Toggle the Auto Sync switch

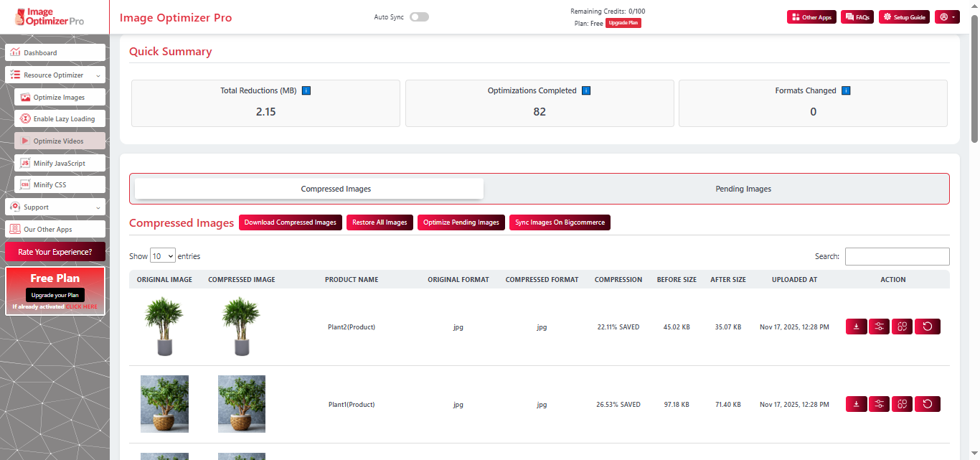[419, 17]
